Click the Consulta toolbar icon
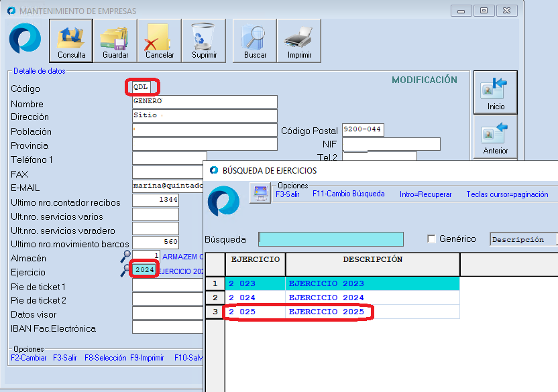 [x=71, y=40]
